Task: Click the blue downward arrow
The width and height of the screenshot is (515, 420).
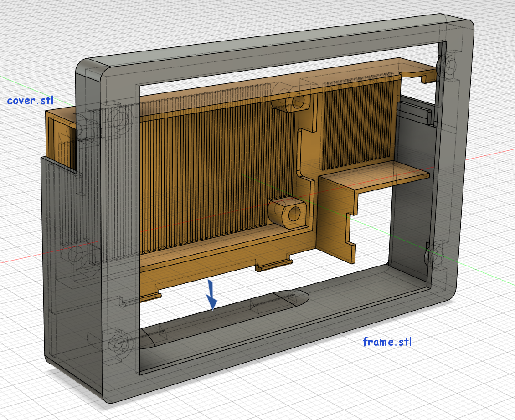Action: (211, 295)
